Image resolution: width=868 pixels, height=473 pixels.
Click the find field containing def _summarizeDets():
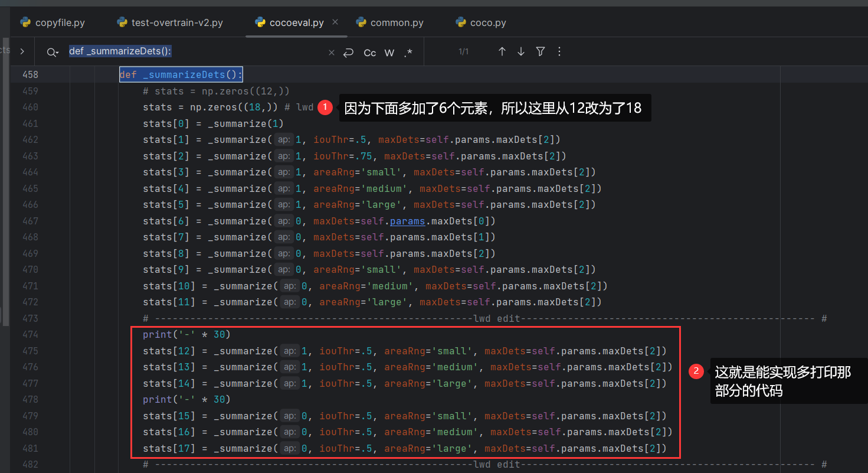coord(195,51)
